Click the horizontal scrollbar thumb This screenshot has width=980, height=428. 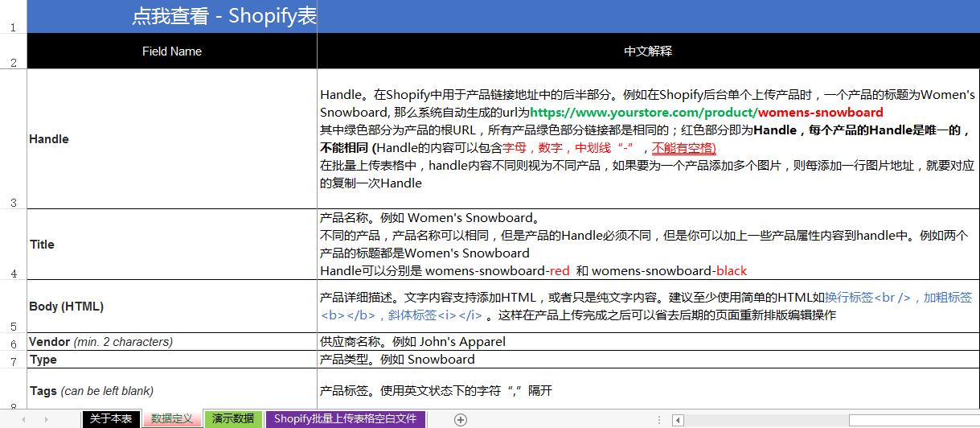(x=914, y=420)
